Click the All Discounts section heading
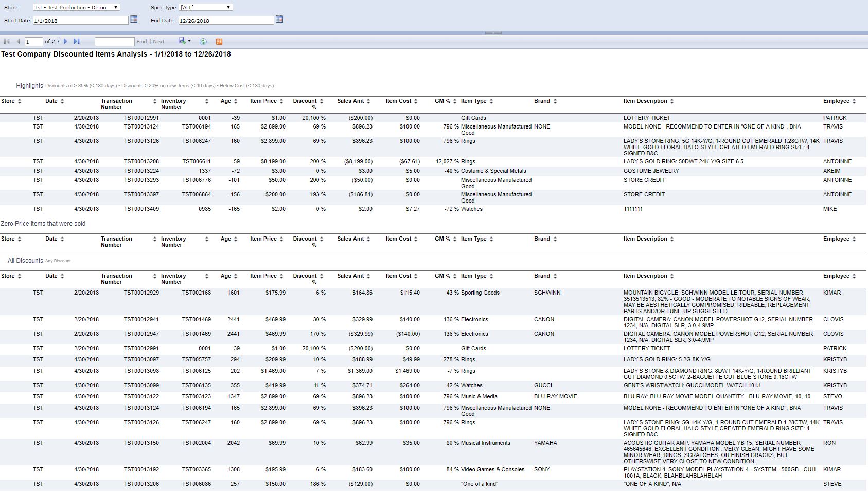 click(25, 261)
